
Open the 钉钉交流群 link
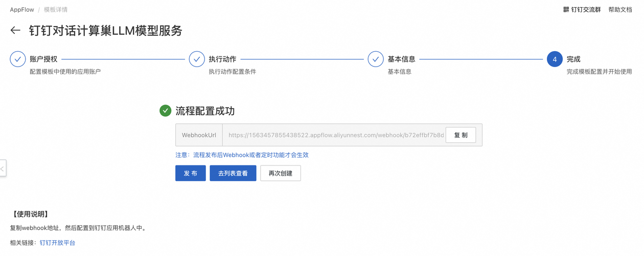click(x=586, y=10)
